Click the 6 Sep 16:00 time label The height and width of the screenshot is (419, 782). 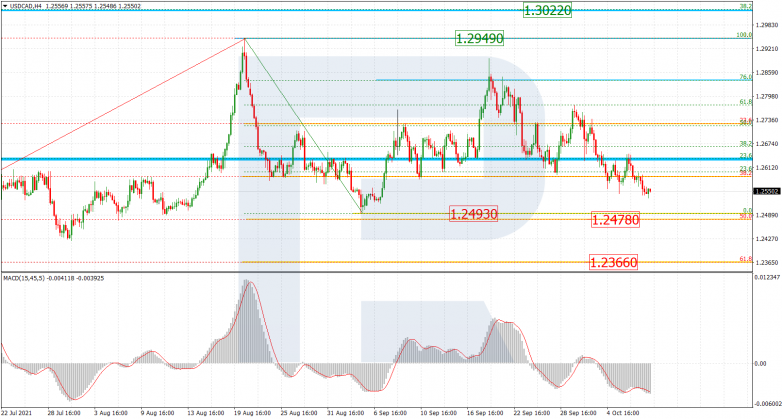coord(391,414)
